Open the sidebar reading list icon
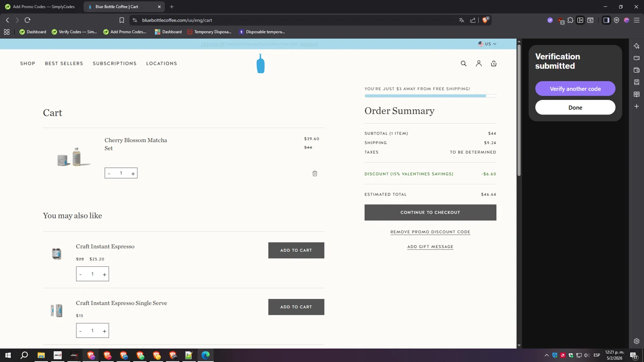This screenshot has width=644, height=362. coord(636,94)
